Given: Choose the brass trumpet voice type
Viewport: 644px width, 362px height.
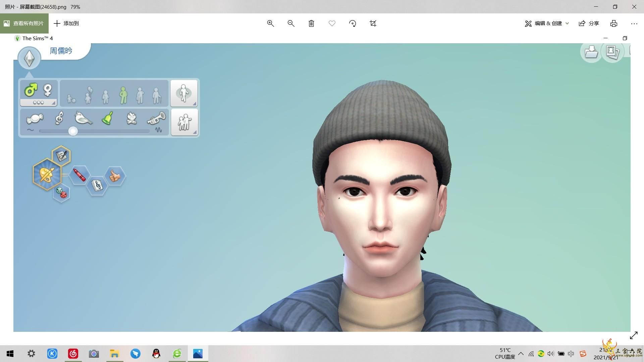Looking at the screenshot, I should coord(156,119).
